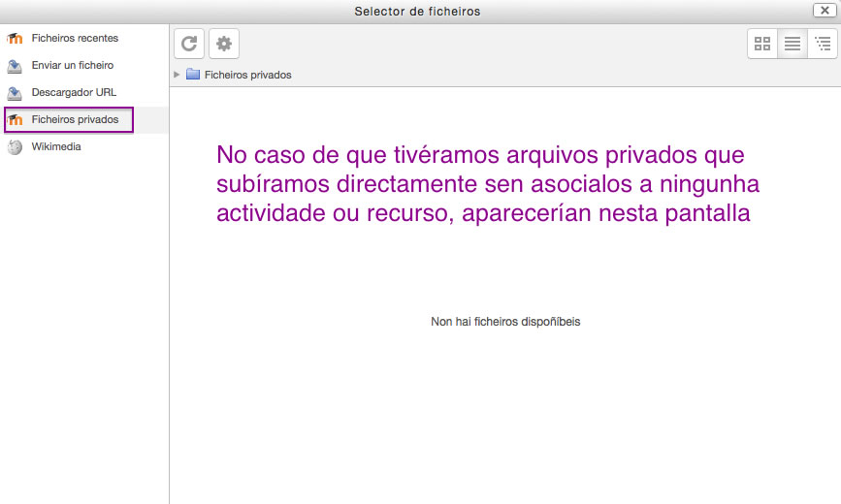Open Enviar un ficheiro upload option
Image resolution: width=841 pixels, height=504 pixels.
[x=73, y=65]
